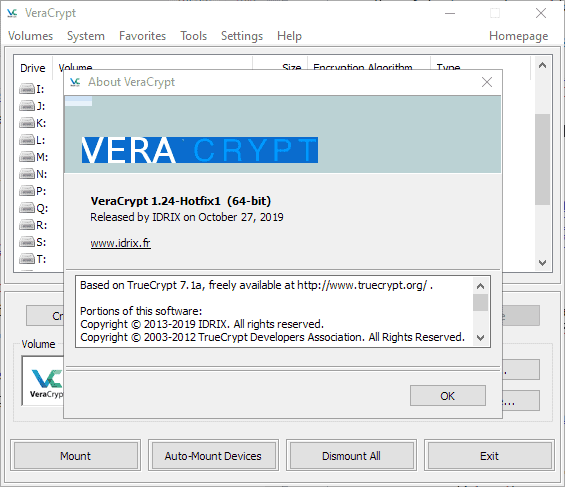Open the Settings menu
This screenshot has height=487, width=565.
click(242, 36)
